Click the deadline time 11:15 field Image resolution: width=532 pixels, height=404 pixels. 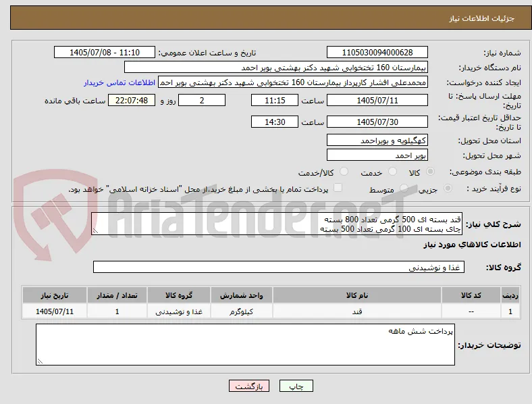click(275, 101)
